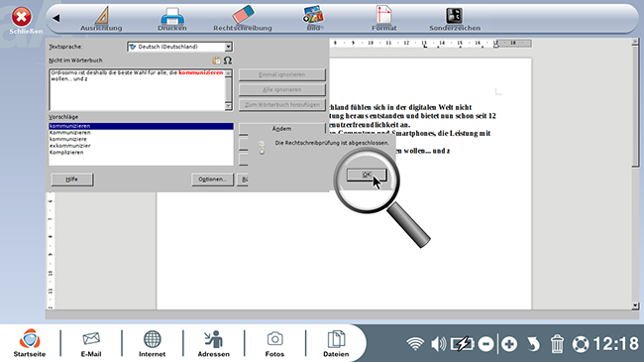644x362 pixels.
Task: Select suggestion 'kommunizieren' highlighted row
Action: click(141, 126)
